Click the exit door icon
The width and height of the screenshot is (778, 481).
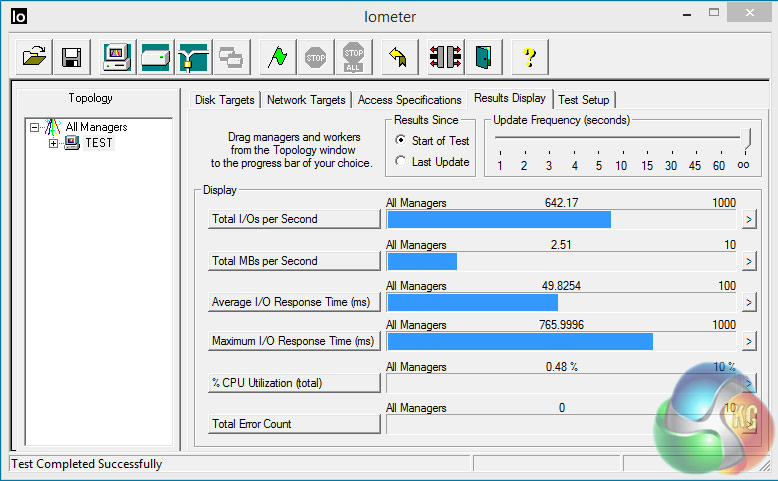483,57
